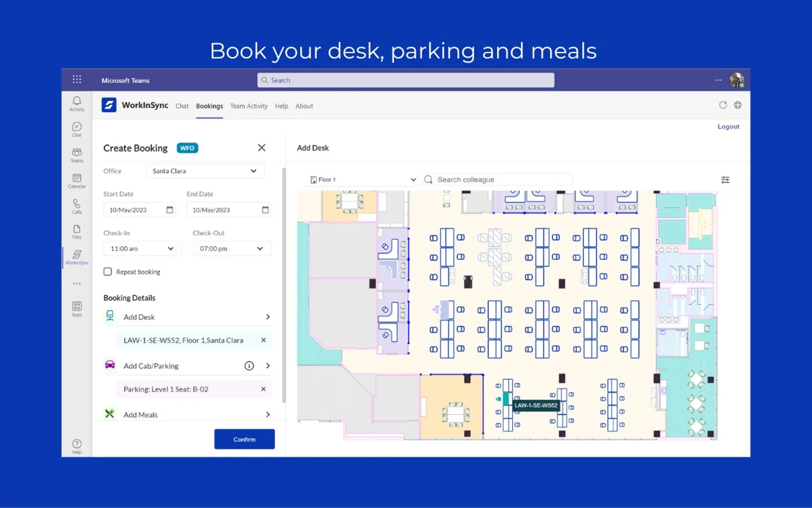Open Chat in the Teams sidebar
This screenshot has height=508, width=812.
click(77, 130)
